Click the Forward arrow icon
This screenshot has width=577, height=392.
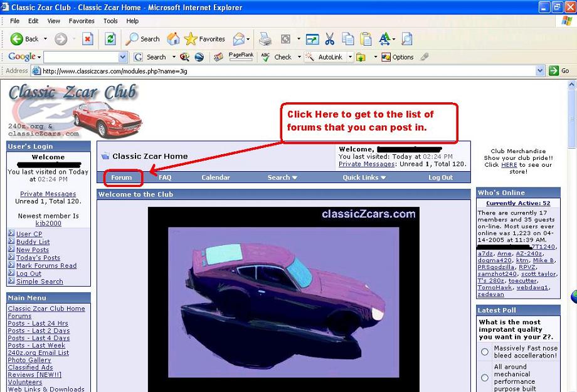click(x=61, y=39)
